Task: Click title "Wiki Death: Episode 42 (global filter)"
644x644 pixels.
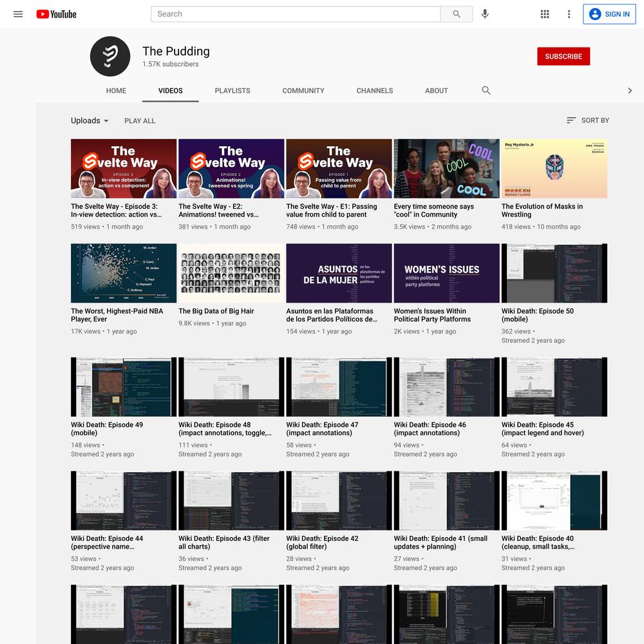Action: pyautogui.click(x=323, y=542)
